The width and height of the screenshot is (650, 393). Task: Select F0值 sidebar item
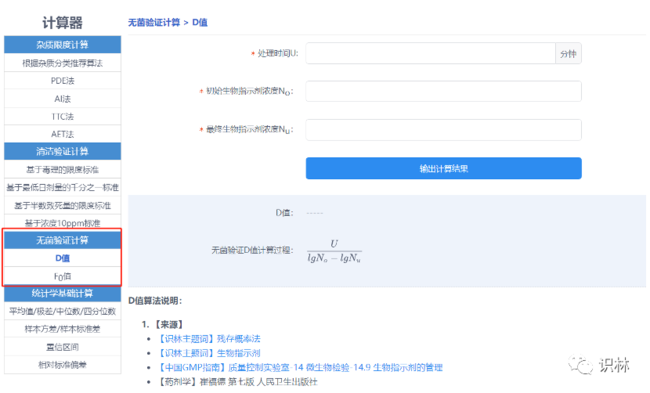[x=63, y=276]
